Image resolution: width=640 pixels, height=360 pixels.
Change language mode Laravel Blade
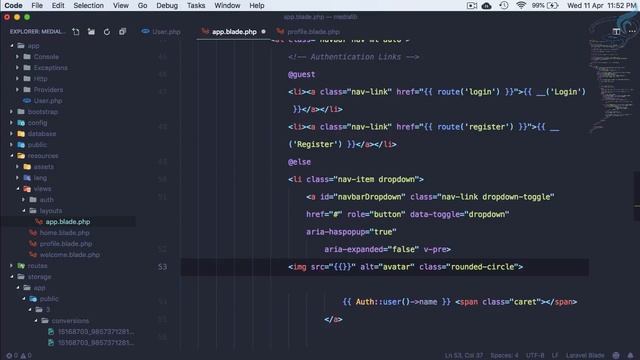(x=584, y=356)
